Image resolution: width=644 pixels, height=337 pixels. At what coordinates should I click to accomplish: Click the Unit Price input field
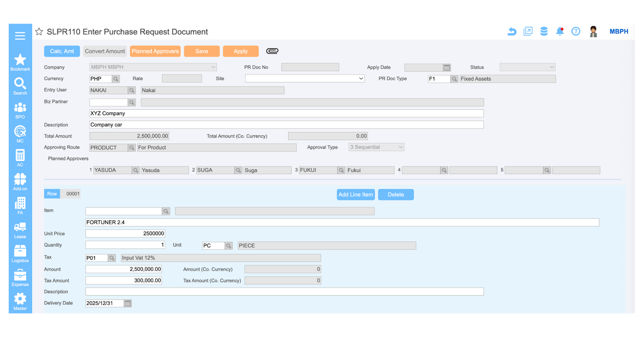(125, 234)
